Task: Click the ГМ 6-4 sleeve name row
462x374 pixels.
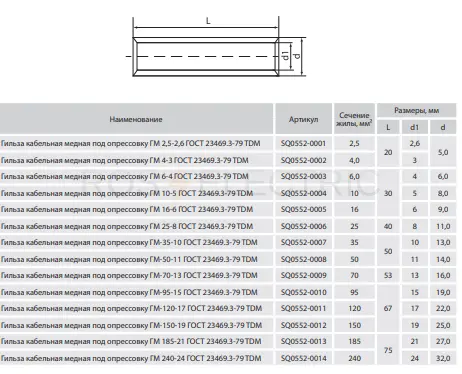Action: pyautogui.click(x=136, y=176)
